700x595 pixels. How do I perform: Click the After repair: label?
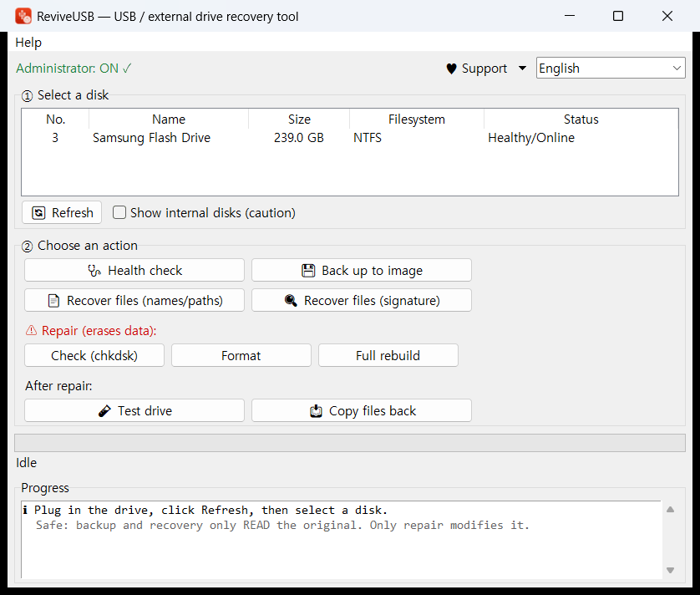coord(58,386)
